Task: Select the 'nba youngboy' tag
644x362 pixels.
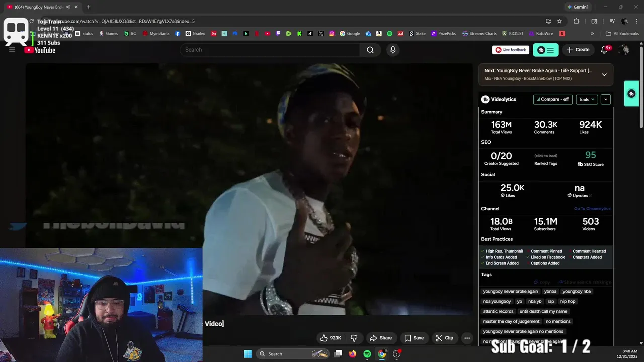Action: [497, 301]
